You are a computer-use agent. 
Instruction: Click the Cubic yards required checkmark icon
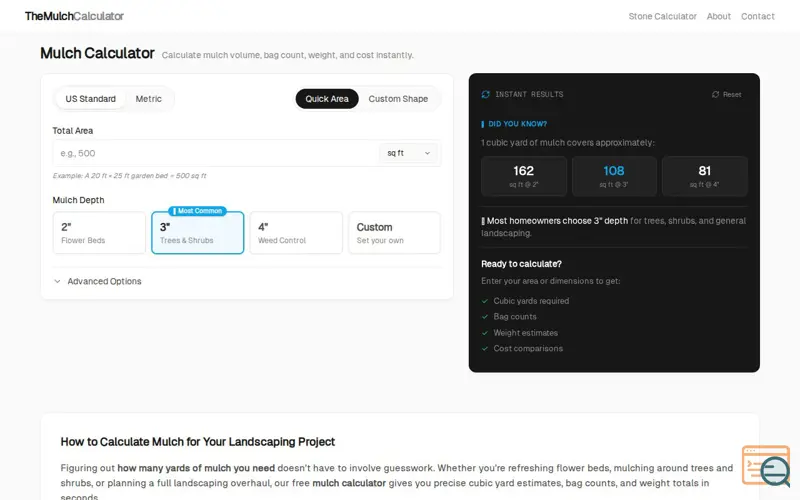point(485,301)
